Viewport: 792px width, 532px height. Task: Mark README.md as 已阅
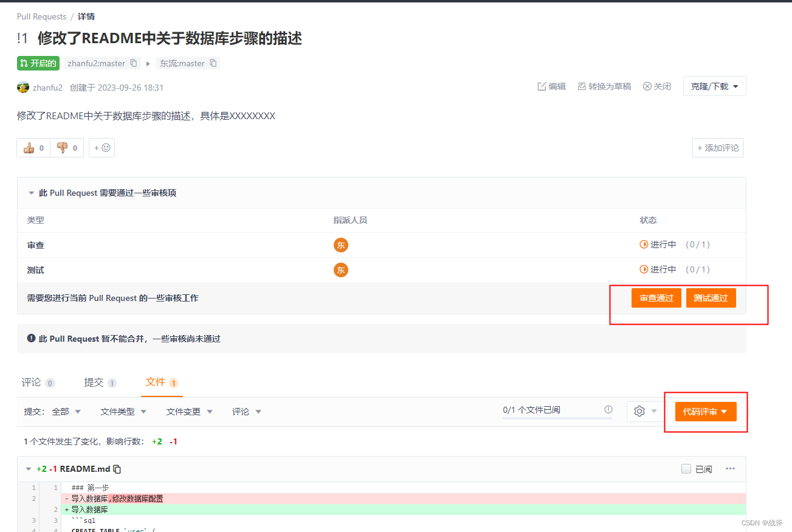pyautogui.click(x=686, y=469)
